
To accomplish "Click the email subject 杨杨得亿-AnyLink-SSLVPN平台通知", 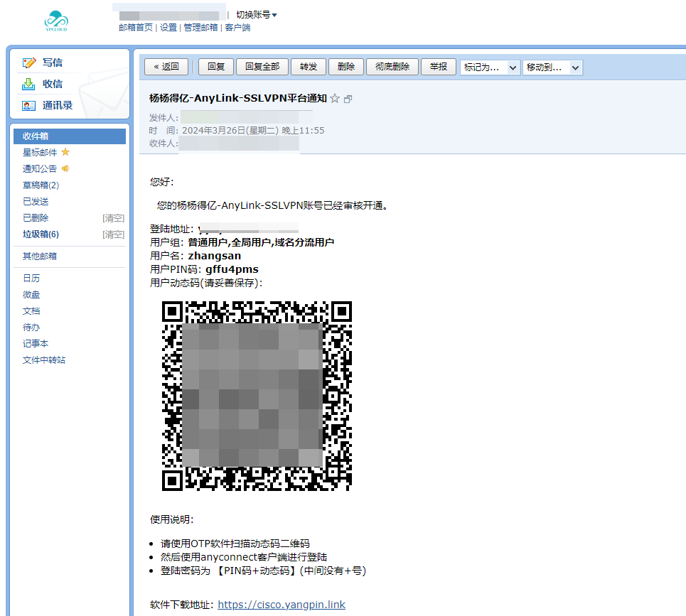I will 238,98.
